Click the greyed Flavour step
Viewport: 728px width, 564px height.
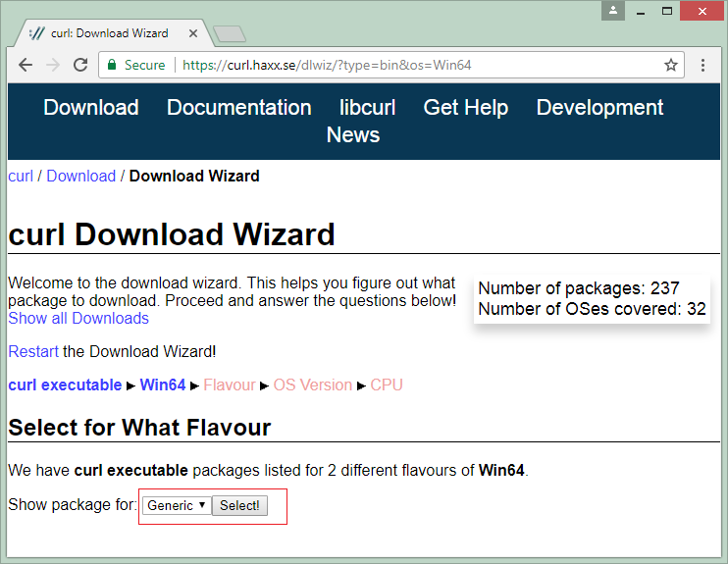(230, 385)
